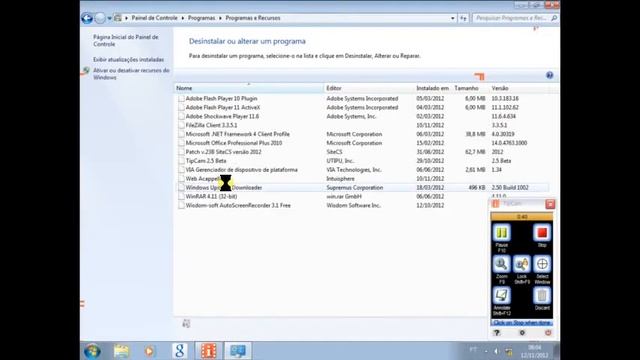Select Windows Updates Downloader entry
The height and width of the screenshot is (360, 640).
coord(224,188)
